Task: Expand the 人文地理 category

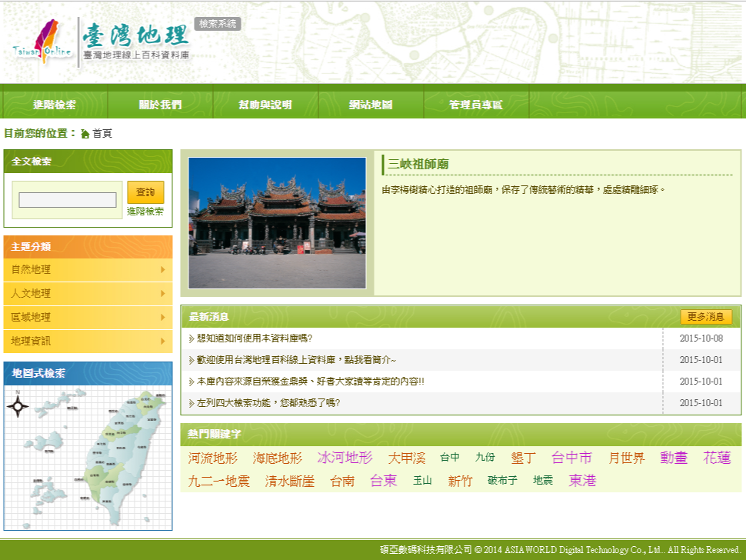Action: coord(88,294)
